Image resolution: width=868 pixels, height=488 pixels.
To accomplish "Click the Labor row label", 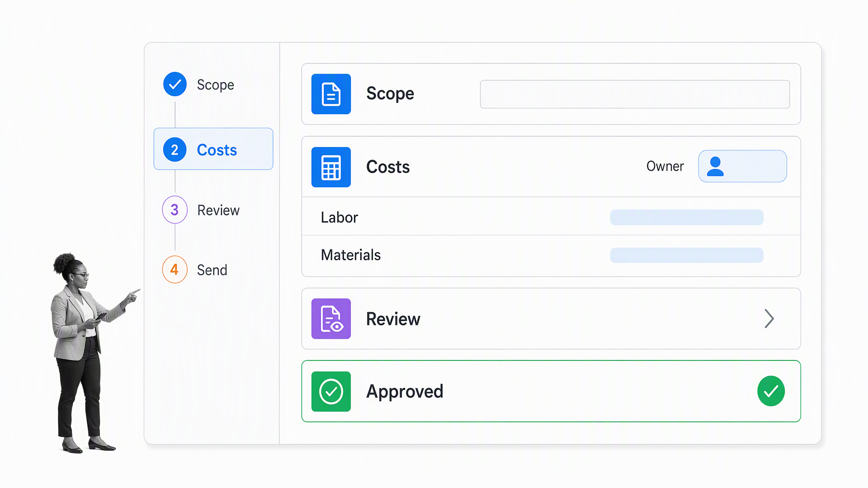I will 339,217.
